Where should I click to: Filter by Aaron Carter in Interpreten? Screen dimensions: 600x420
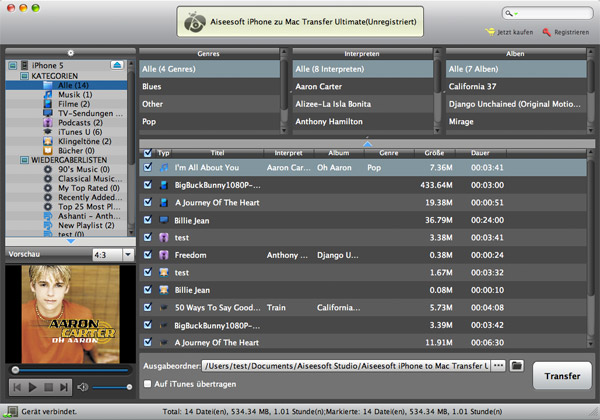coord(363,86)
